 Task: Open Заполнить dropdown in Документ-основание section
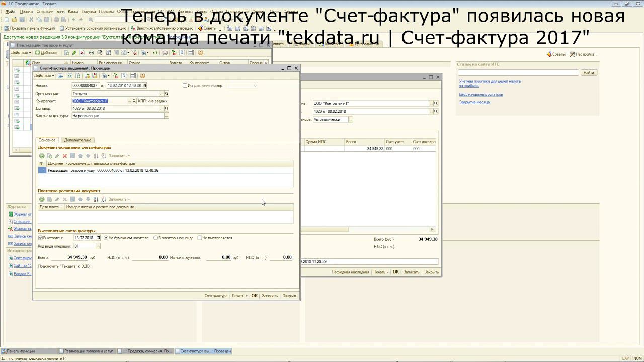pyautogui.click(x=119, y=156)
